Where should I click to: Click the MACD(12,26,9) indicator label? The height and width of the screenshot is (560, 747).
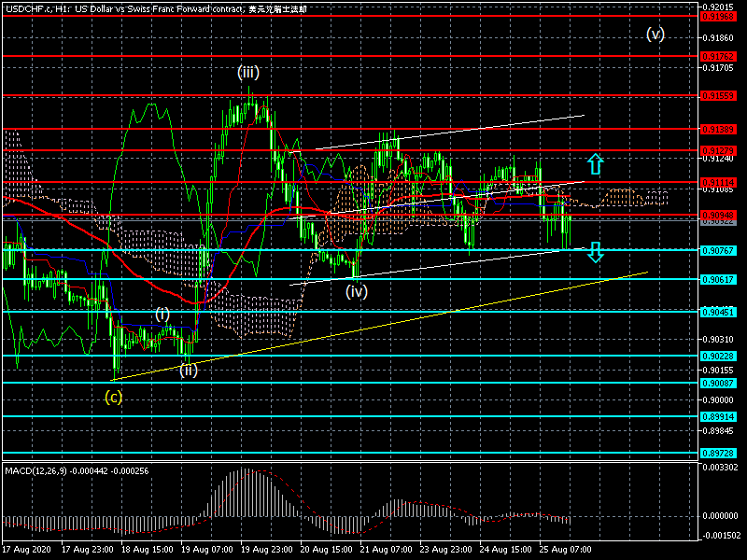point(35,471)
